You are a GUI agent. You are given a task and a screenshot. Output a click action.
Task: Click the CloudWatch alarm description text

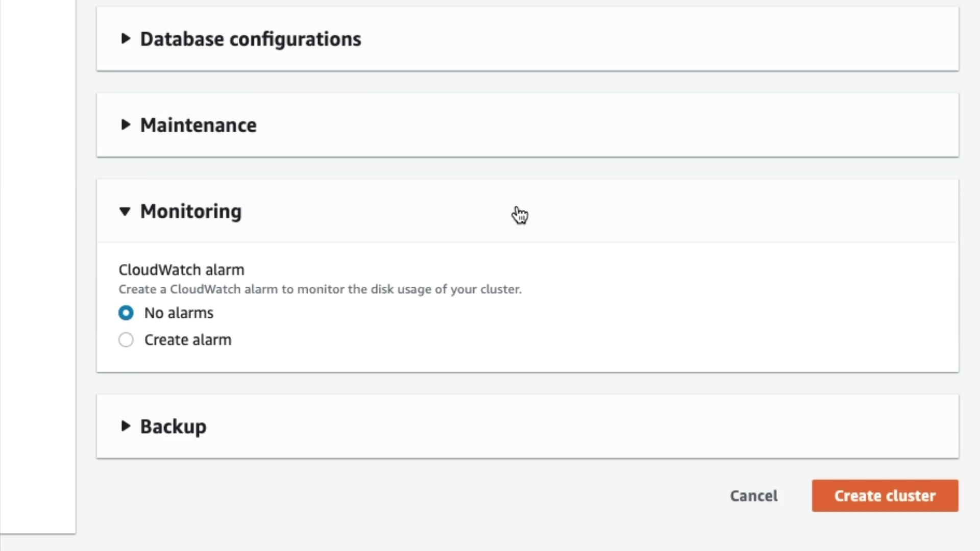pos(320,289)
